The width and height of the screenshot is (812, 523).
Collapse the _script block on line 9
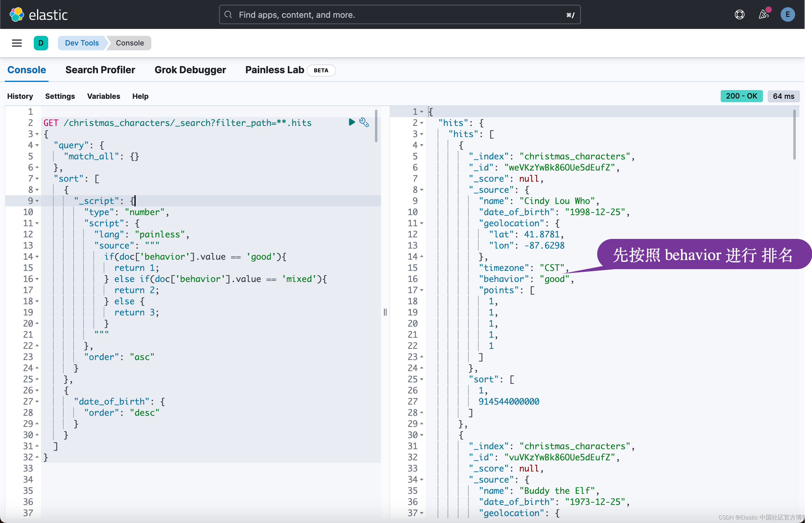tap(37, 201)
